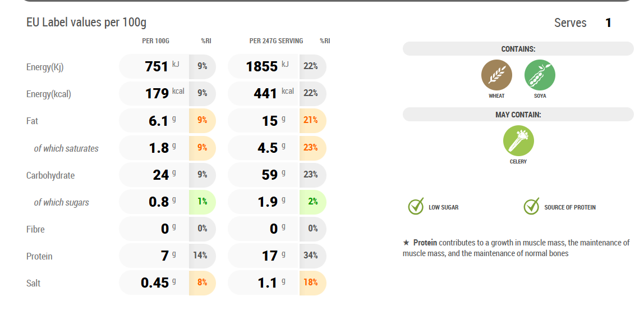Click the green 1% sugars RI badge
The height and width of the screenshot is (314, 644).
(202, 201)
